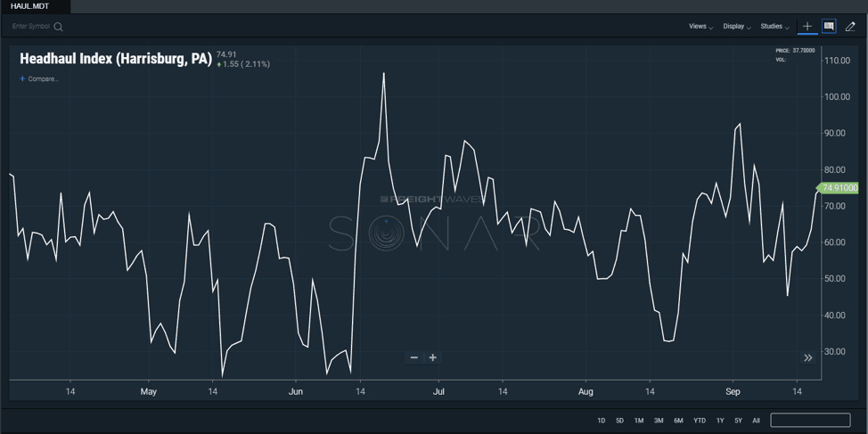The image size is (868, 434).
Task: Click the Jul x-axis label
Action: (439, 392)
